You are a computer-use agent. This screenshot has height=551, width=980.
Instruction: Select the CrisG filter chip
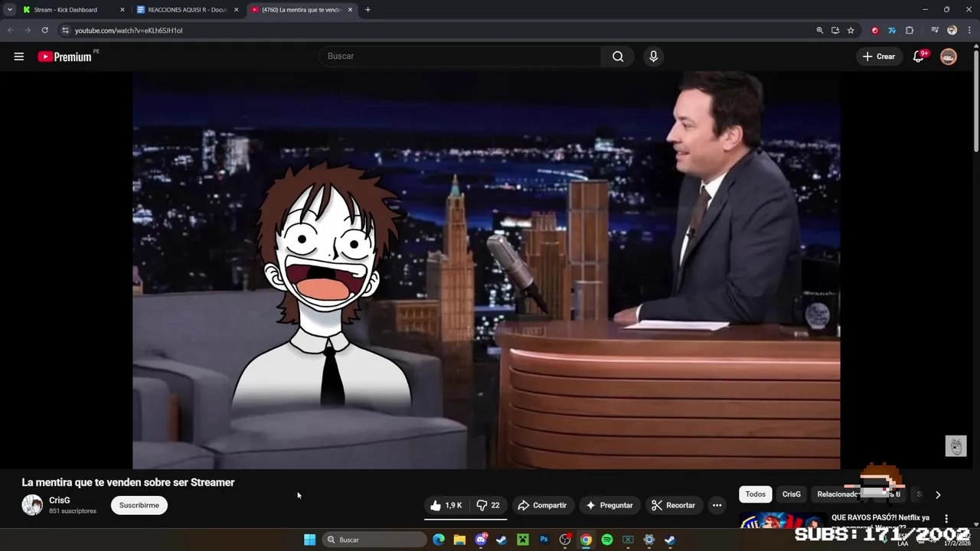click(792, 494)
